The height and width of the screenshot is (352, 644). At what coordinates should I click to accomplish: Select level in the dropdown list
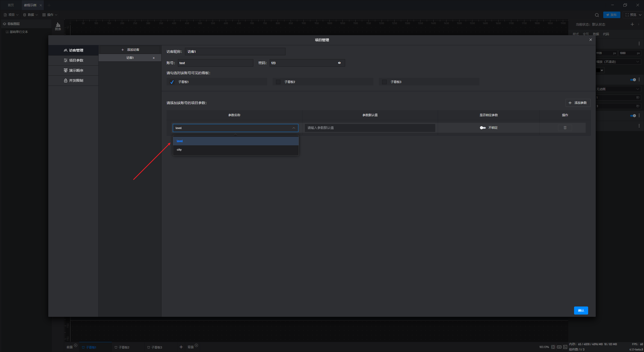tap(236, 141)
